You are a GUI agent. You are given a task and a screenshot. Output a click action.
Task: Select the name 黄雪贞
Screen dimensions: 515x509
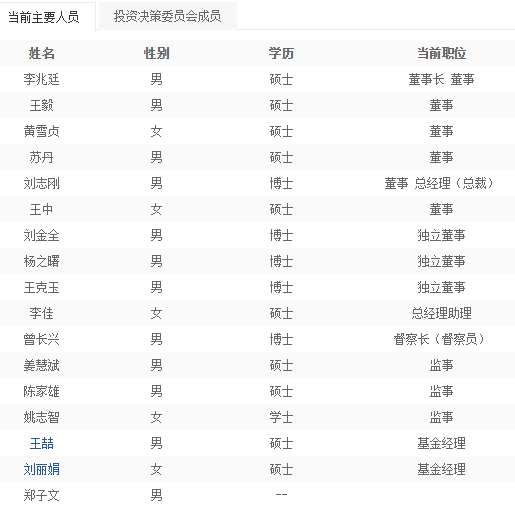pos(42,131)
